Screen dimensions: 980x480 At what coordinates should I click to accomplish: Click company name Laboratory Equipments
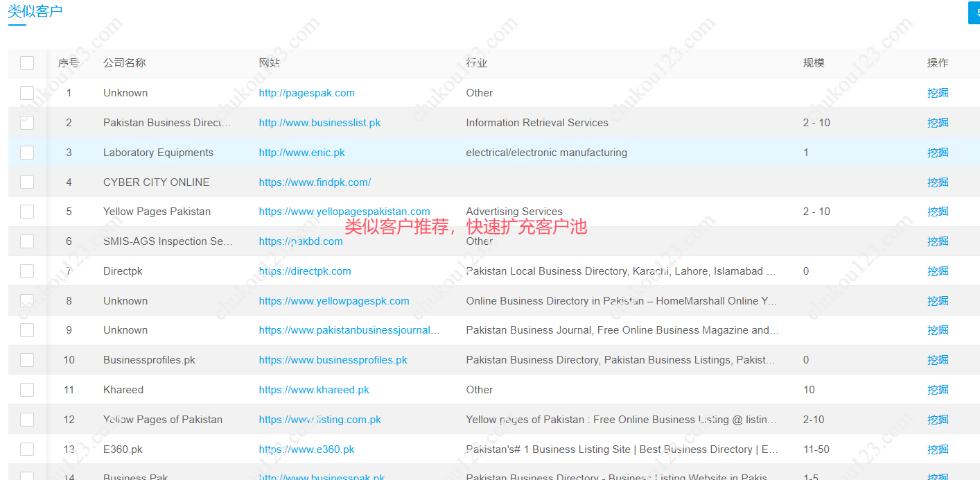[x=158, y=153]
